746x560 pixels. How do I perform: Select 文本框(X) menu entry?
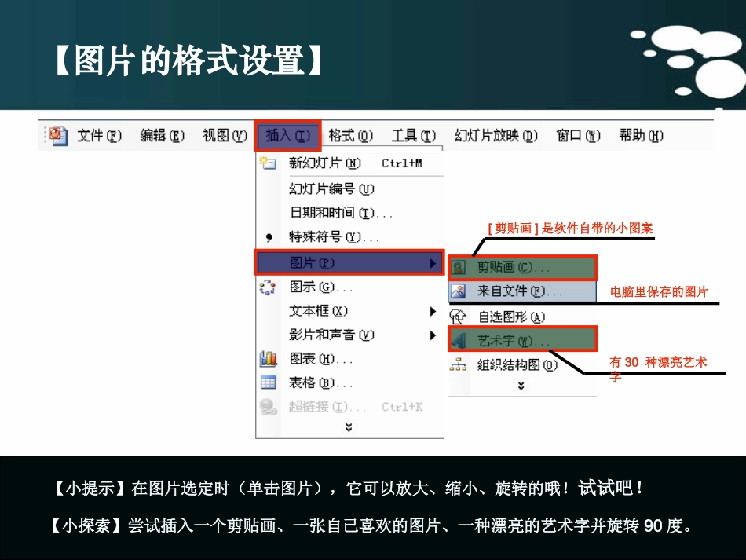coord(350,311)
